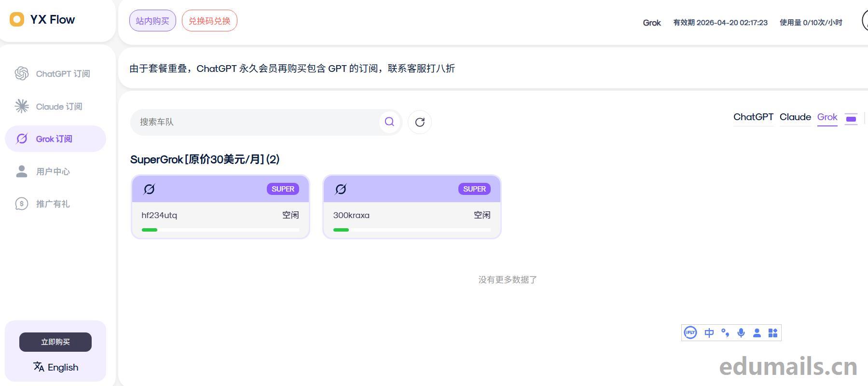This screenshot has height=386, width=868.
Task: Toggle the card layout view icon
Action: pos(851,118)
